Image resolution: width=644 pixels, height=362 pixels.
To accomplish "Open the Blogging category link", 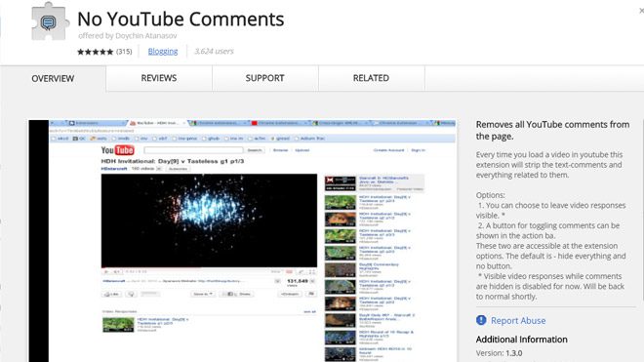I will (163, 52).
